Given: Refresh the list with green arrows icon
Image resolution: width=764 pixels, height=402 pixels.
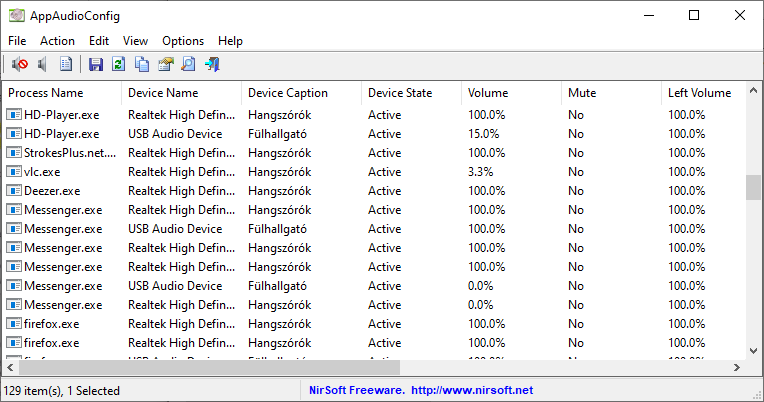Looking at the screenshot, I should [x=119, y=65].
